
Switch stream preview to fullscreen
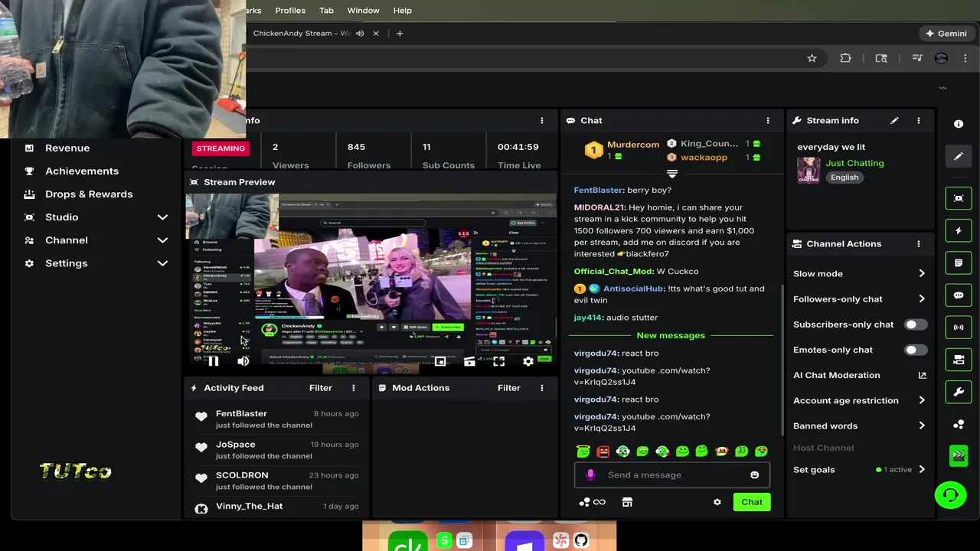498,361
